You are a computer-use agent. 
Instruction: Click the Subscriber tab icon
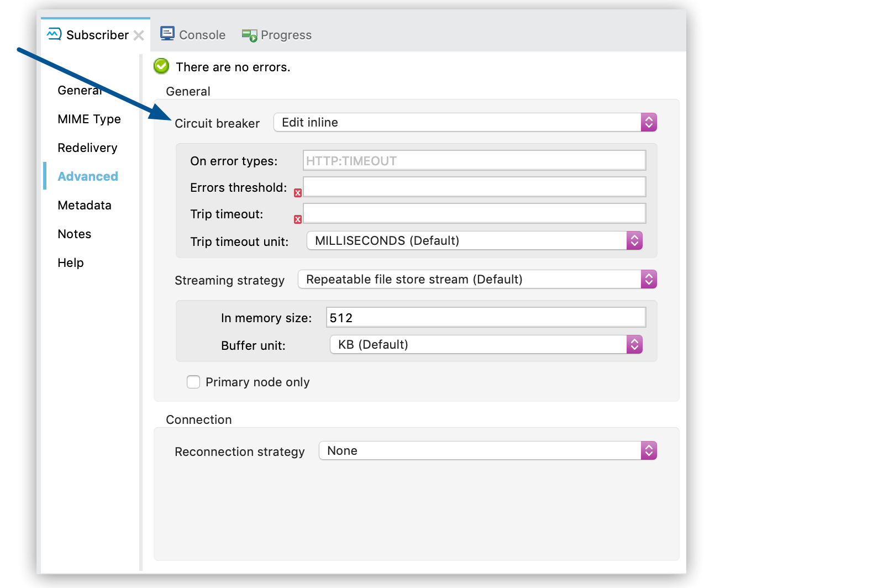[54, 34]
